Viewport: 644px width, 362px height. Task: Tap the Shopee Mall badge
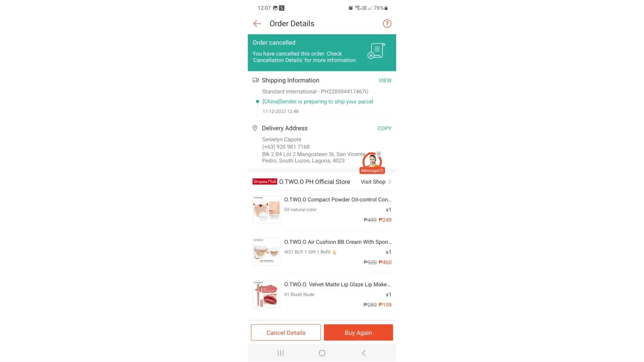(x=265, y=182)
